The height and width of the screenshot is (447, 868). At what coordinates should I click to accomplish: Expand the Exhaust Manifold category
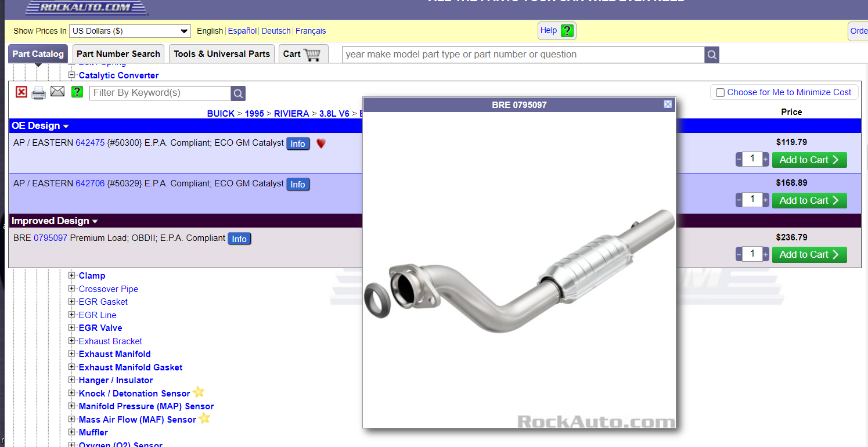click(x=72, y=354)
